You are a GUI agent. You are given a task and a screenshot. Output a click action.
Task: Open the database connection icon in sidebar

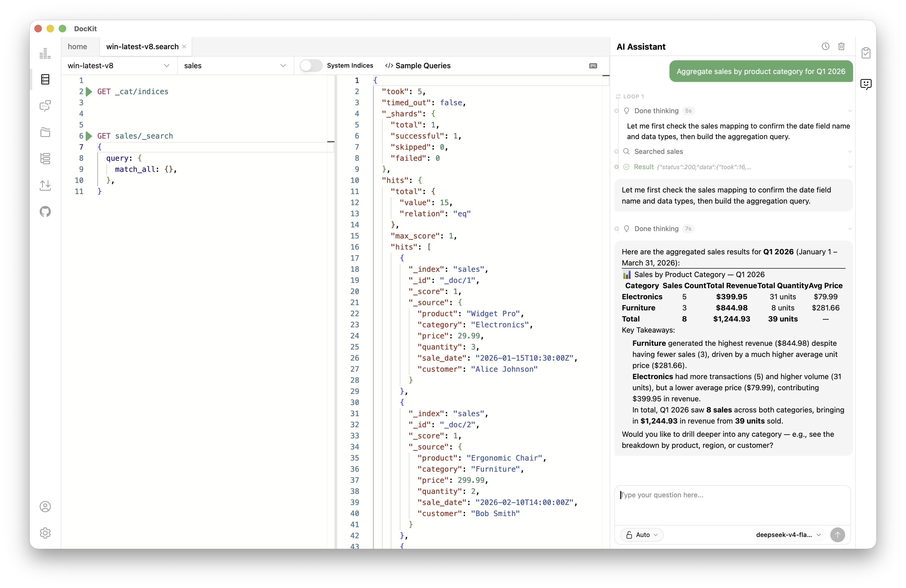tap(45, 80)
